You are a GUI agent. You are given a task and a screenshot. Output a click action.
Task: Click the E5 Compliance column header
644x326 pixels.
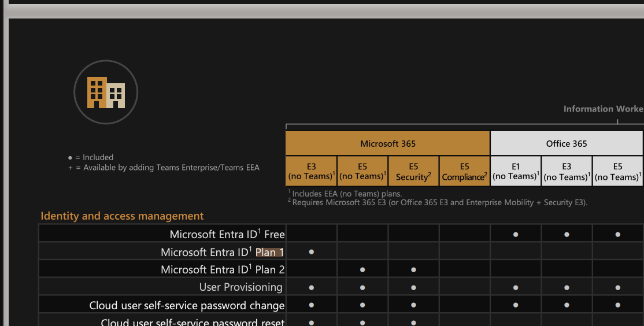click(x=464, y=171)
